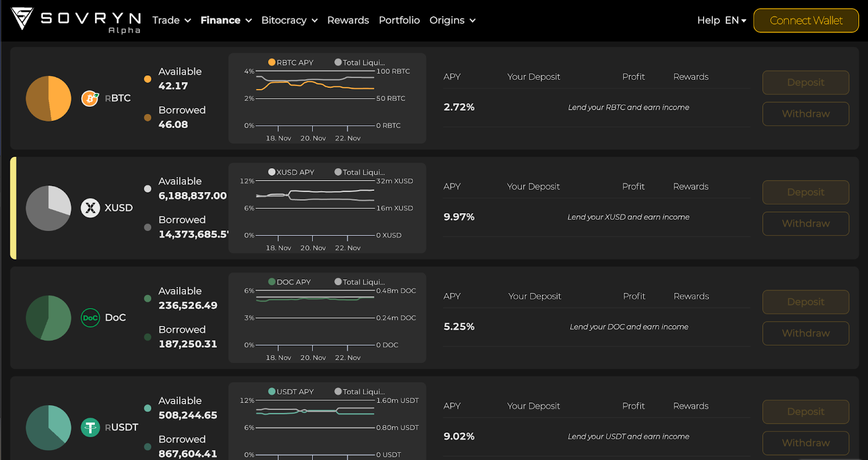Screen dimensions: 868x460
Task: Click the Profit header in XUSD row
Action: coord(634,187)
